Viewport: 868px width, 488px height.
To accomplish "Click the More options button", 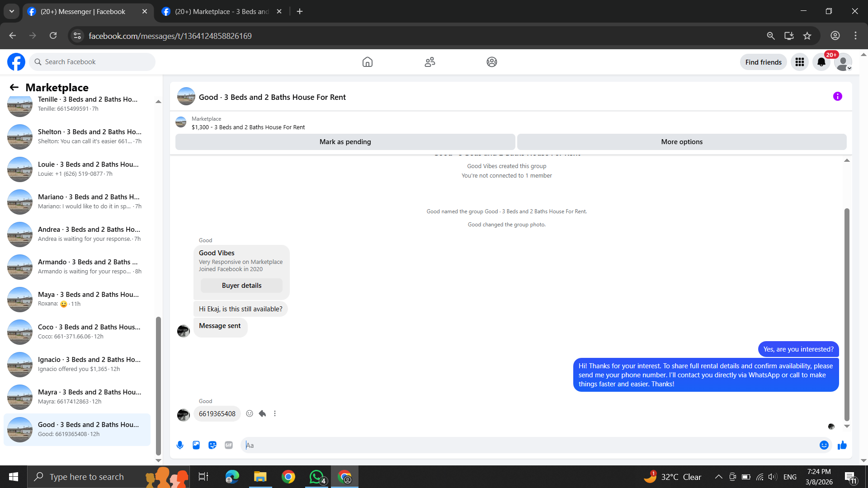I will [x=681, y=142].
